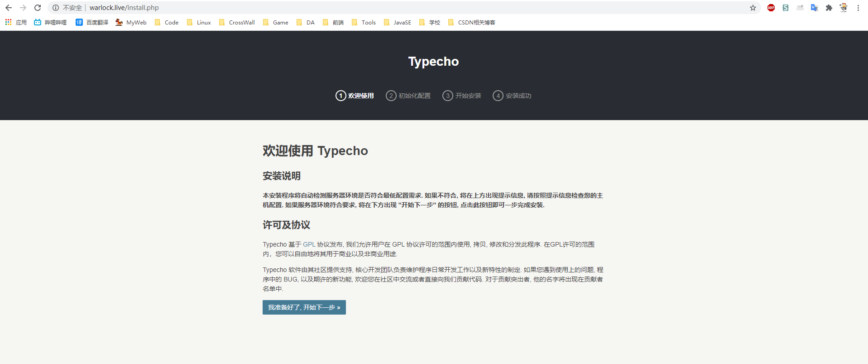The image size is (868, 364).
Task: Open the Extensions puzzle-piece menu
Action: [829, 8]
